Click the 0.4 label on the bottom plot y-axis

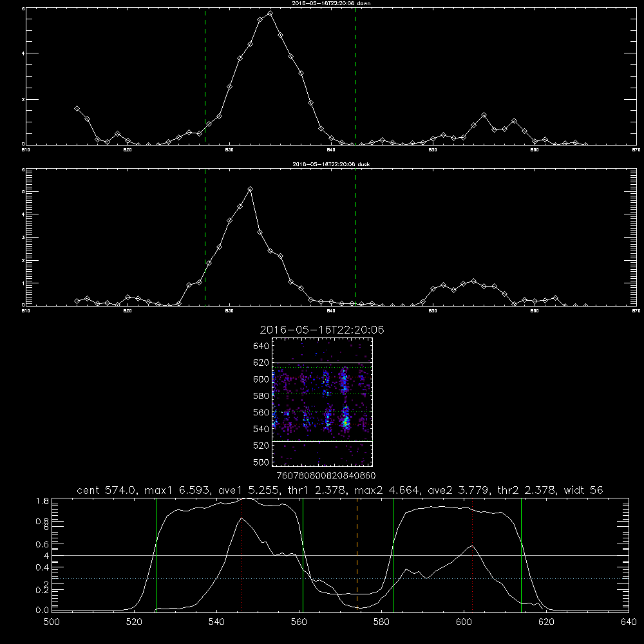(43, 567)
